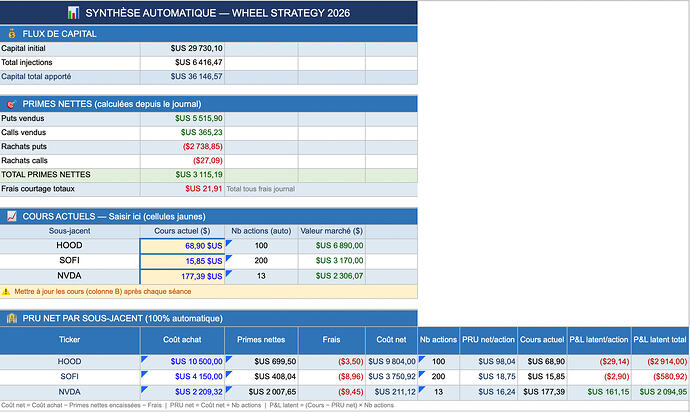Select the NVDA P&L latent total cell
Image resolution: width=690 pixels, height=412 pixels.
(x=660, y=392)
